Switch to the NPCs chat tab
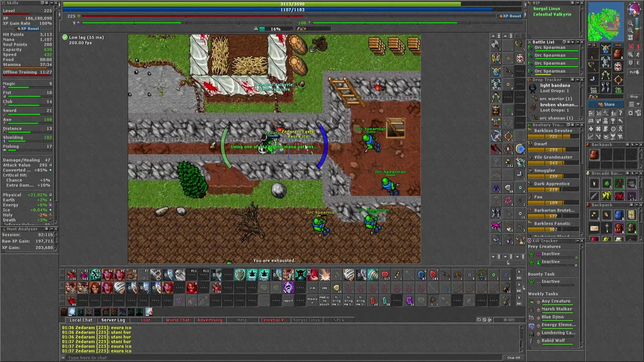Screen dimensions: 644x362 pos(339,320)
